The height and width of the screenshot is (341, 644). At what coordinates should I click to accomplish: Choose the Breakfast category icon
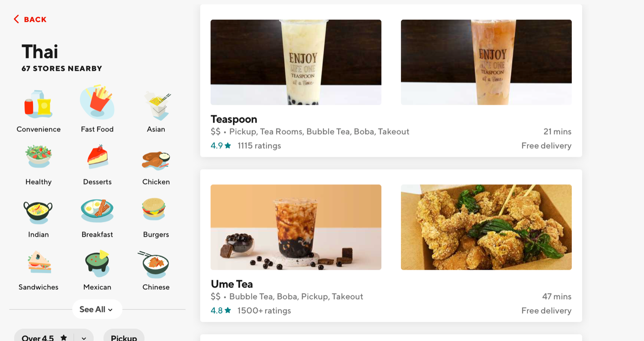[x=97, y=211]
